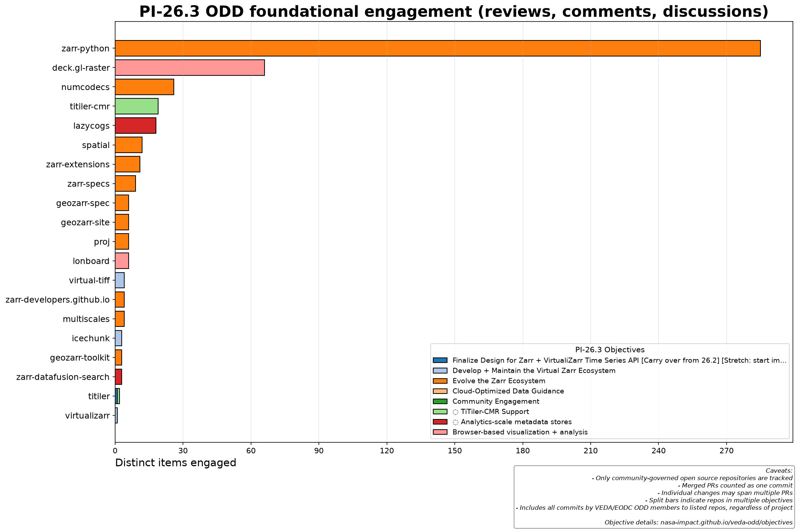This screenshot has height=532, width=798.
Task: Click the 'virtualizarr' axis label
Action: 87,415
